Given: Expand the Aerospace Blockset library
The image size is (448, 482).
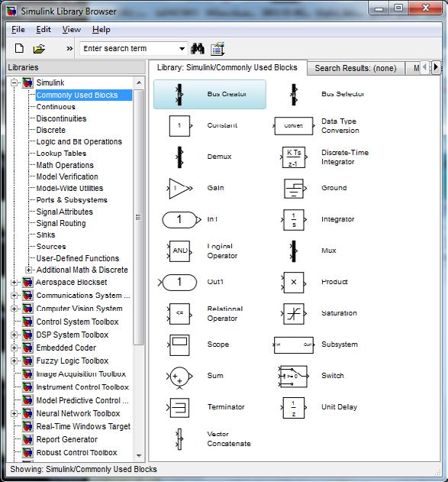Looking at the screenshot, I should tap(14, 282).
